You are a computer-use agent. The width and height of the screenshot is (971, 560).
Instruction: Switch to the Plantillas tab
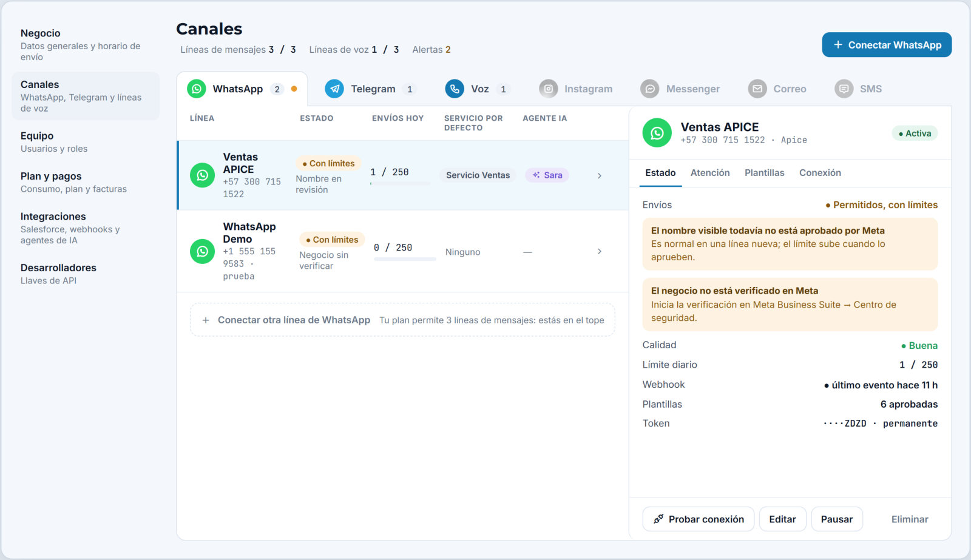point(765,173)
